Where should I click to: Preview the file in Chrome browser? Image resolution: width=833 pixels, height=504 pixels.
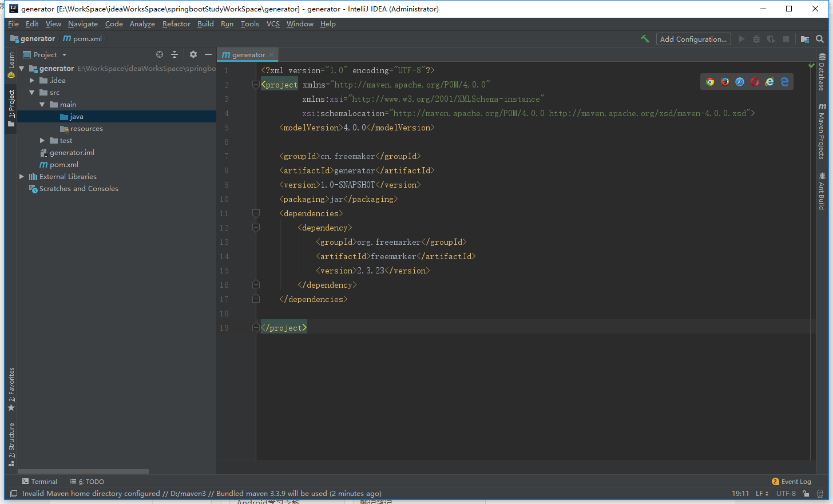point(710,81)
